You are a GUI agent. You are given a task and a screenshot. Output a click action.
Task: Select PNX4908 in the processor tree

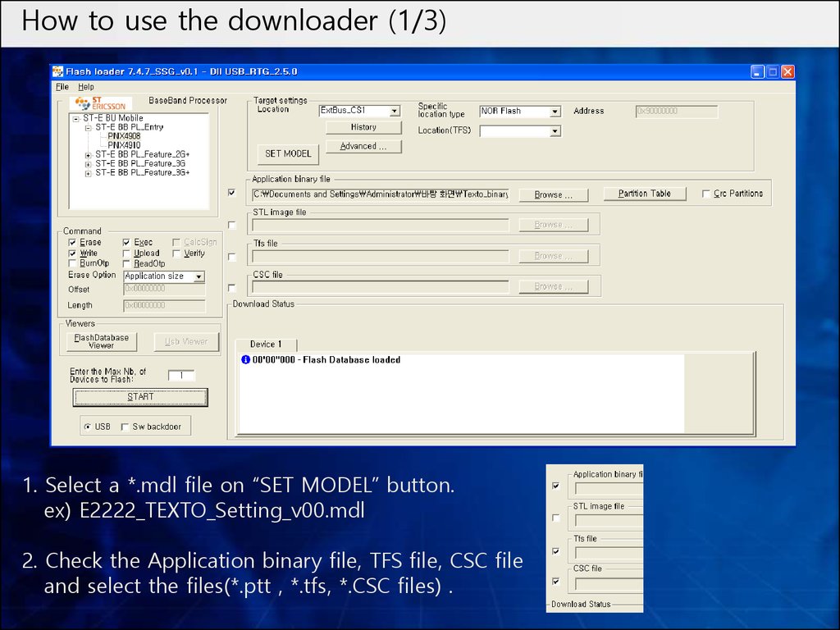tap(124, 136)
